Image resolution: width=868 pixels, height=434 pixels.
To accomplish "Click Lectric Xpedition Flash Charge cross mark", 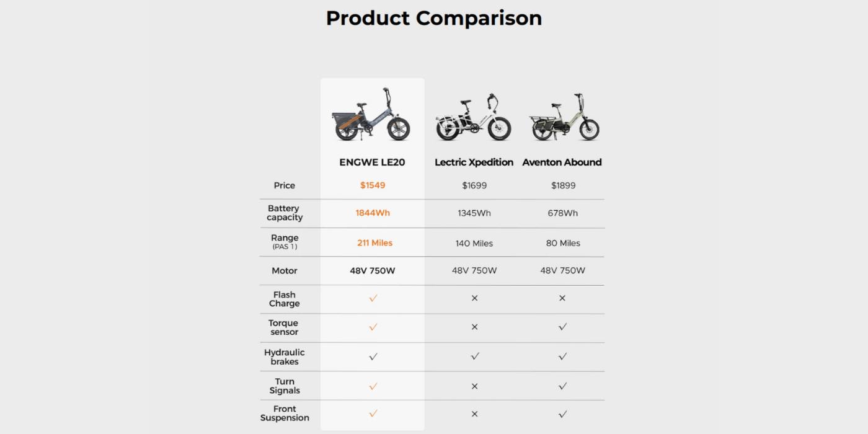I will tap(474, 298).
